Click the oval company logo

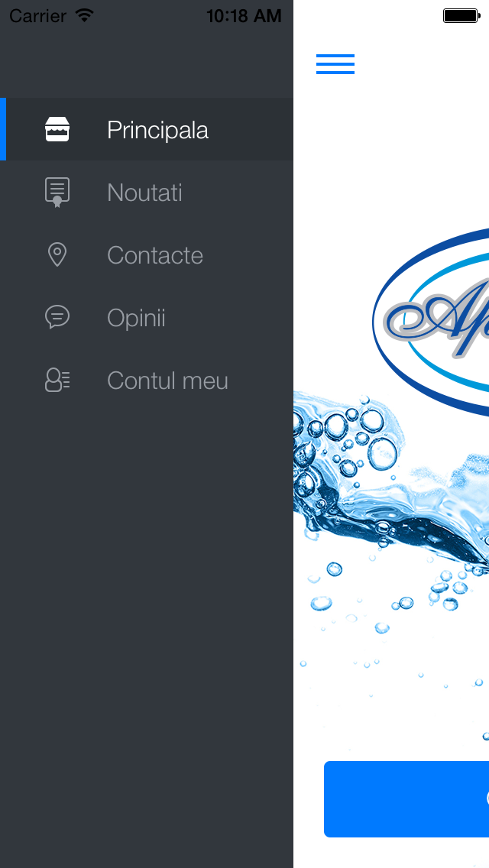coord(431,322)
